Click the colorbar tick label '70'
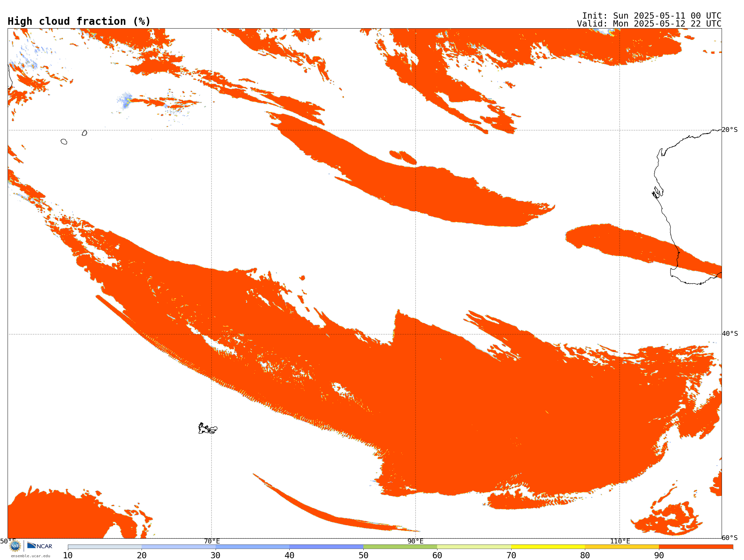Viewport: 744px width, 560px height. tap(511, 555)
